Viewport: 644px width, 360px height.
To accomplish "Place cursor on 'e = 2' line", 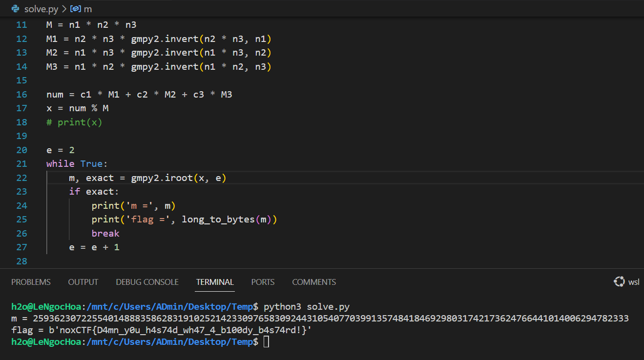I will tap(61, 150).
